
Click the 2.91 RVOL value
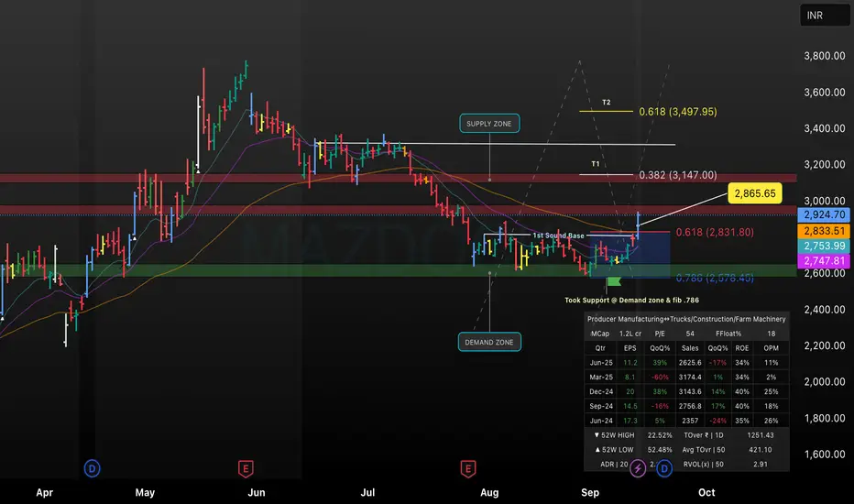pyautogui.click(x=761, y=465)
